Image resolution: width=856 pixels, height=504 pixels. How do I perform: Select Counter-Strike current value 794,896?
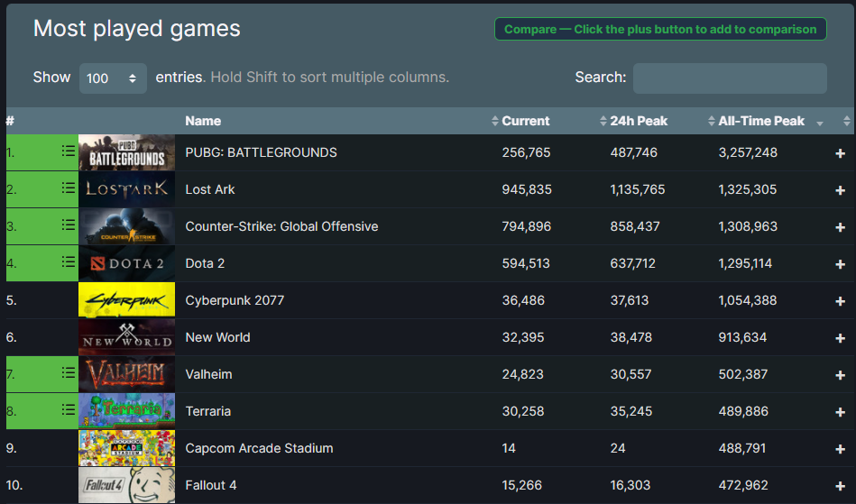click(x=527, y=226)
